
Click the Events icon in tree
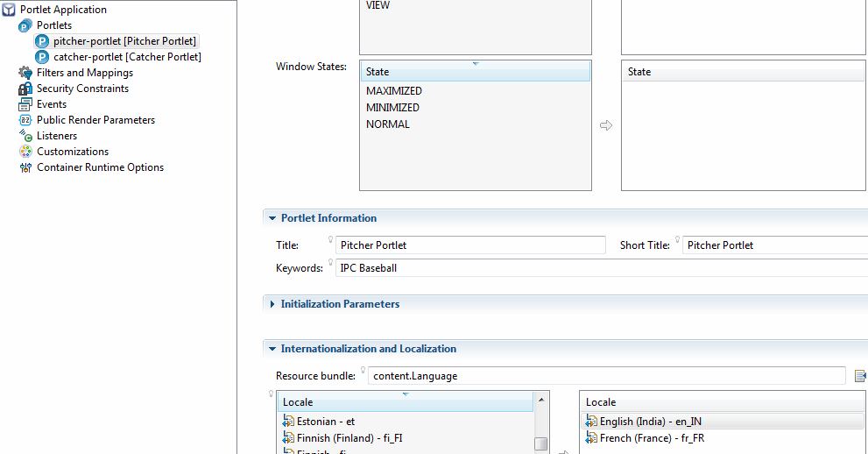point(25,104)
